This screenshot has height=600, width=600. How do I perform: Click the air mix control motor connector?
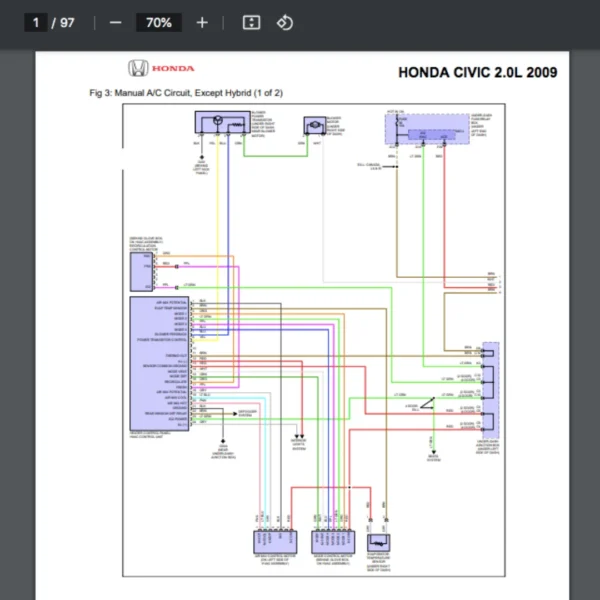[274, 539]
